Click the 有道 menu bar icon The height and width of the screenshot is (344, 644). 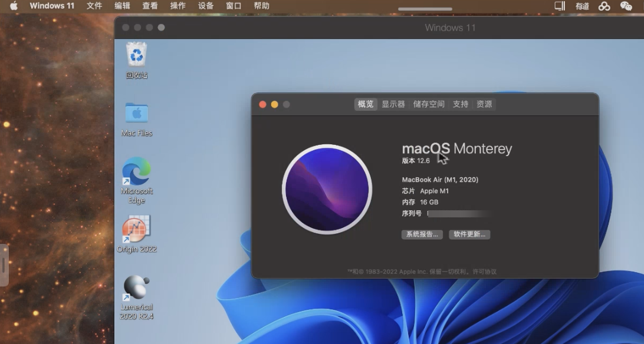pyautogui.click(x=583, y=6)
